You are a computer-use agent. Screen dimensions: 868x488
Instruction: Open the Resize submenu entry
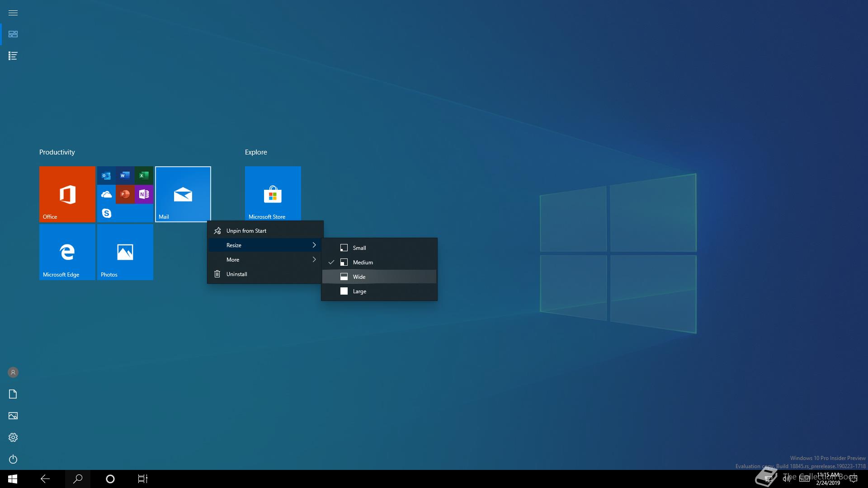[265, 245]
